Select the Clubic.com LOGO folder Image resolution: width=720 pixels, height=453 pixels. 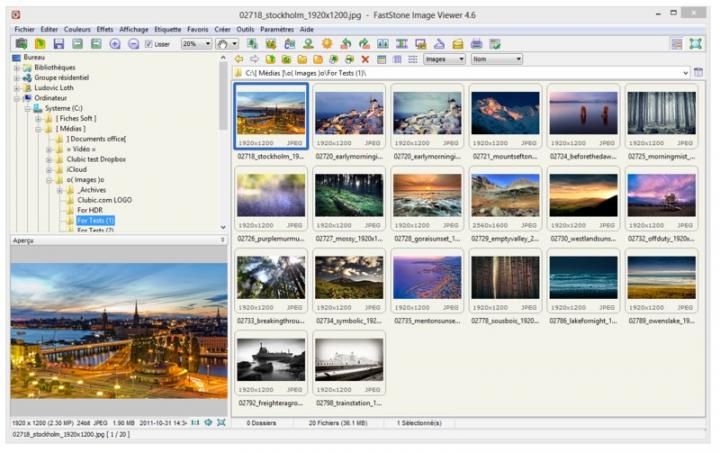(103, 200)
